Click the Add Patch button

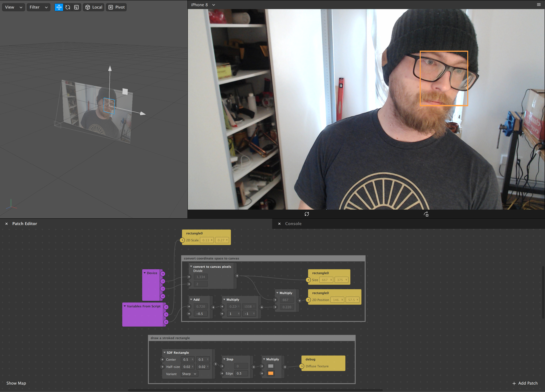(x=525, y=383)
